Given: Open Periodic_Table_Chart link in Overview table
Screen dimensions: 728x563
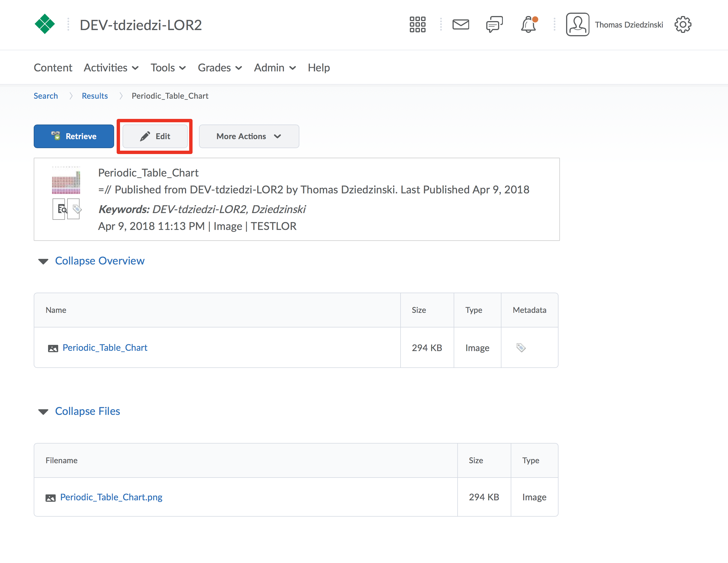Looking at the screenshot, I should (105, 348).
